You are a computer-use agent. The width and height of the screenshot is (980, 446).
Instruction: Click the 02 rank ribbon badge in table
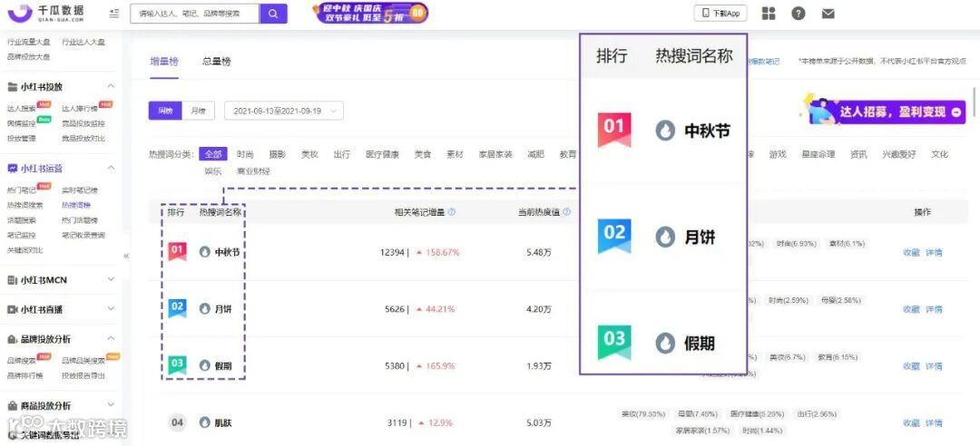(x=178, y=308)
